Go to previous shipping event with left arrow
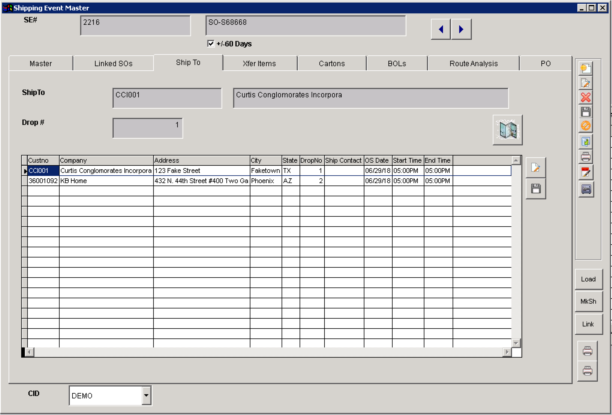This screenshot has width=612, height=415. pos(440,30)
